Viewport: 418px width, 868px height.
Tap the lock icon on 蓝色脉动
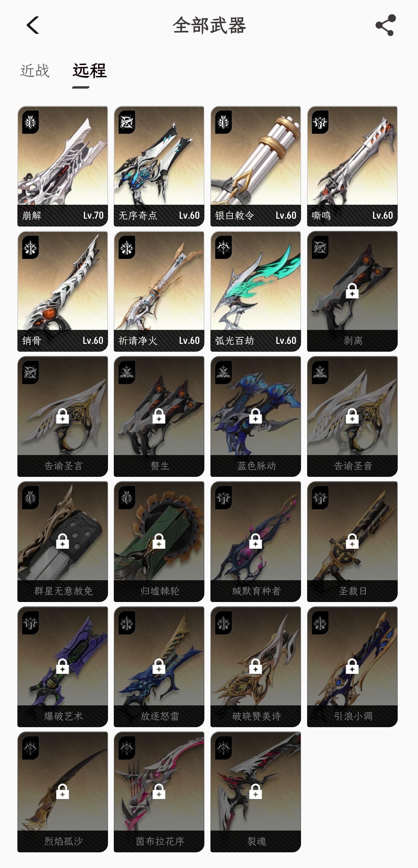click(x=256, y=416)
